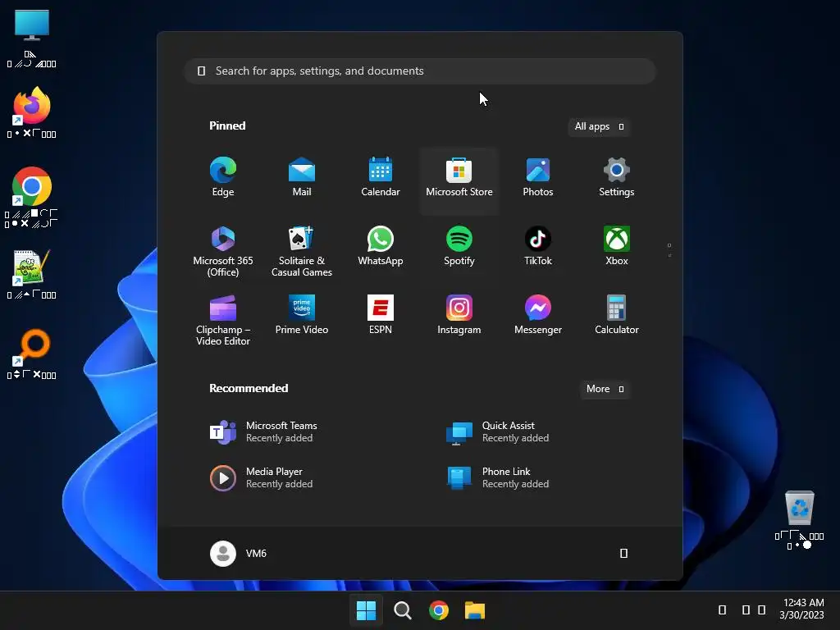This screenshot has width=840, height=630.
Task: Click the Start button on taskbar
Action: (367, 610)
